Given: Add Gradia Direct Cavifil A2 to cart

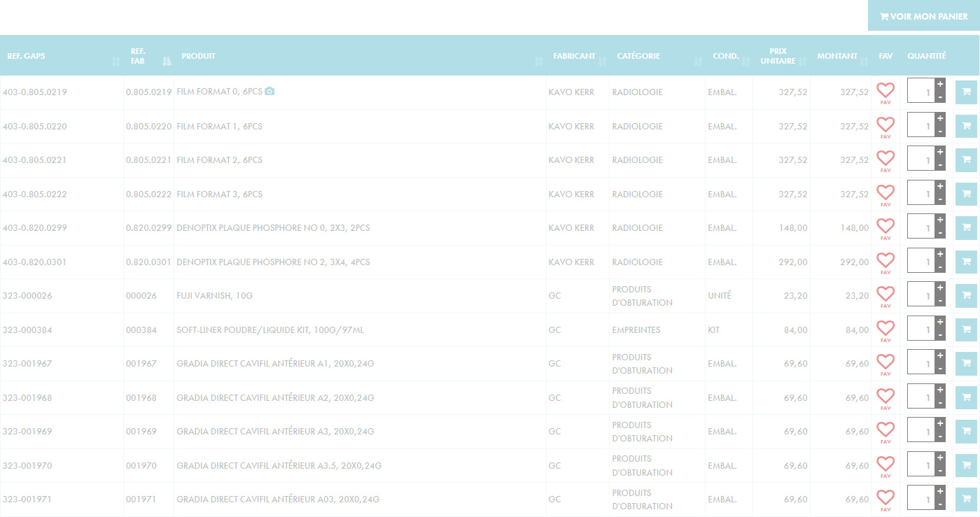Looking at the screenshot, I should pos(966,397).
